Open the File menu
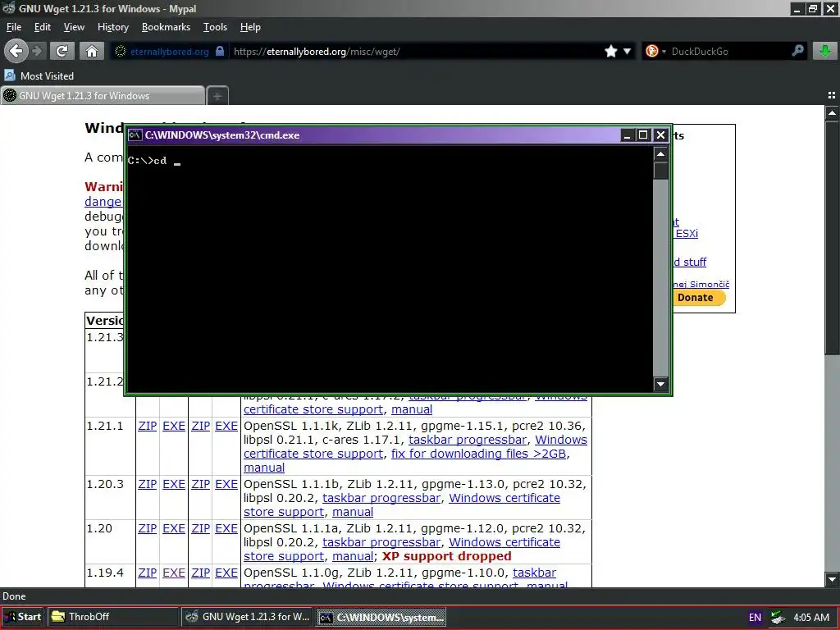The height and width of the screenshot is (630, 840). click(x=13, y=27)
